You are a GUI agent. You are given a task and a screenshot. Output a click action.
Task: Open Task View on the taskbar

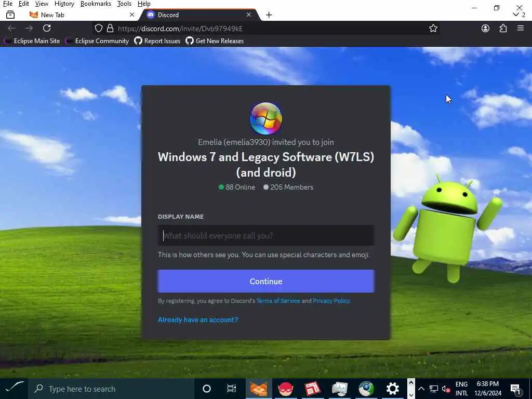(231, 389)
